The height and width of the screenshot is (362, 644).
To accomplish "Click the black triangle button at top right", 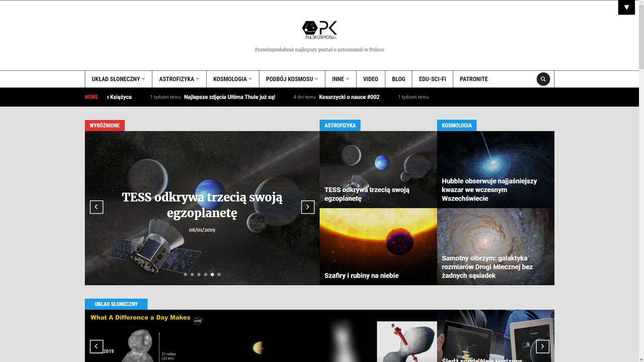I will 626,8.
